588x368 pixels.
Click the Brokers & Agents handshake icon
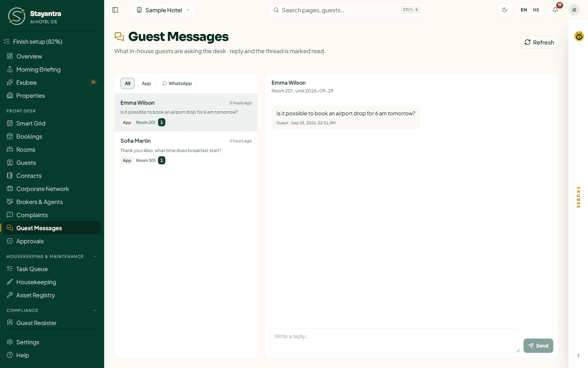10,202
